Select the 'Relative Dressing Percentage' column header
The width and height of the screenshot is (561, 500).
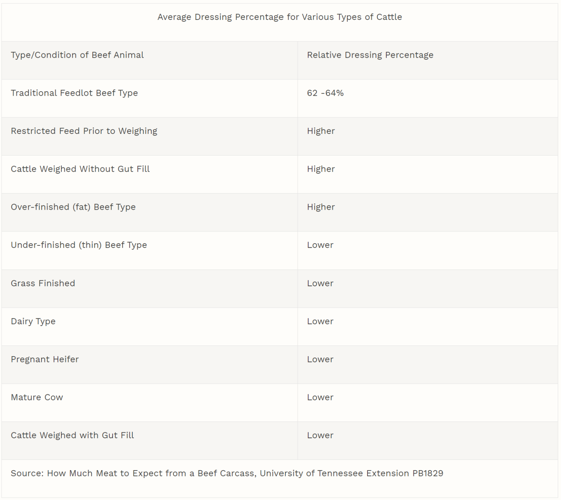point(370,55)
